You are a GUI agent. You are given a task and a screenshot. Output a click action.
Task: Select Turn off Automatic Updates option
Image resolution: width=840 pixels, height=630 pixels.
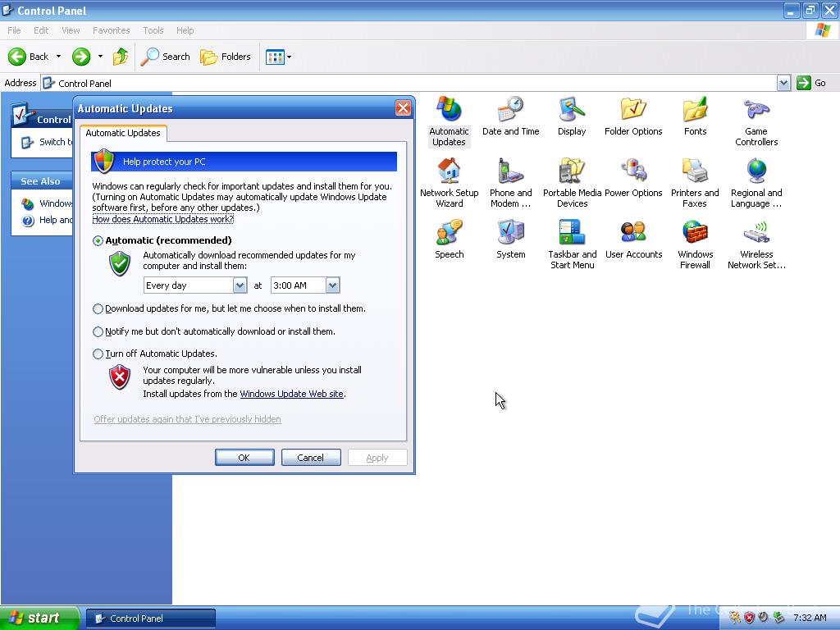(98, 354)
